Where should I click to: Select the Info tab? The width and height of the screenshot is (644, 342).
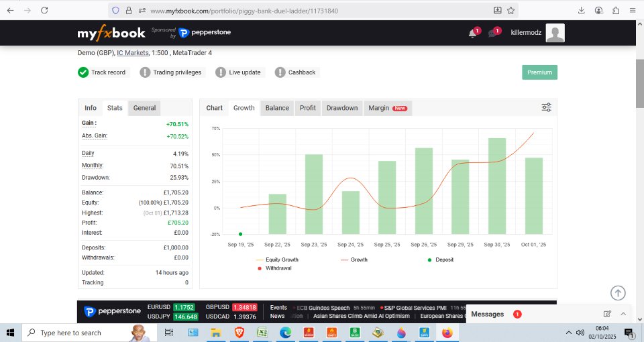(x=91, y=108)
